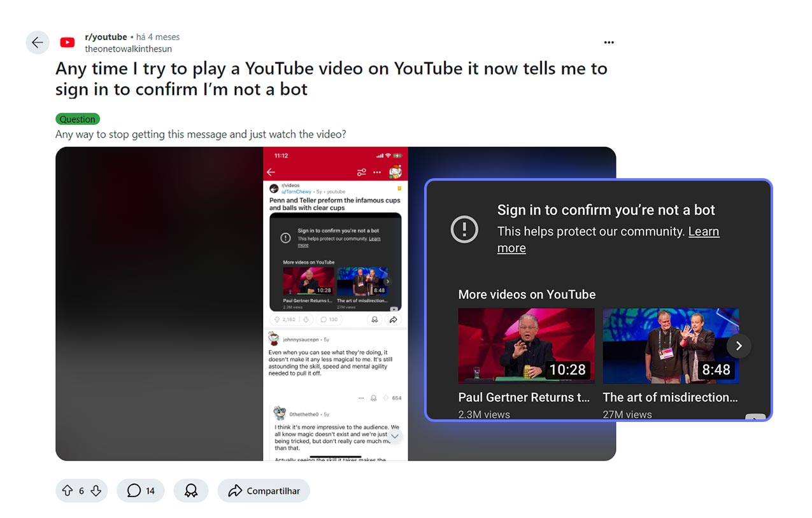The width and height of the screenshot is (812, 518).
Task: Click the share arrow under the phone's embedded video
Action: click(x=394, y=319)
